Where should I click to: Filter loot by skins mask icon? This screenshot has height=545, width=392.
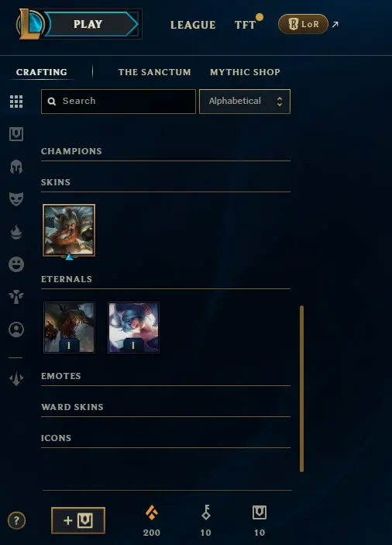[x=16, y=199]
